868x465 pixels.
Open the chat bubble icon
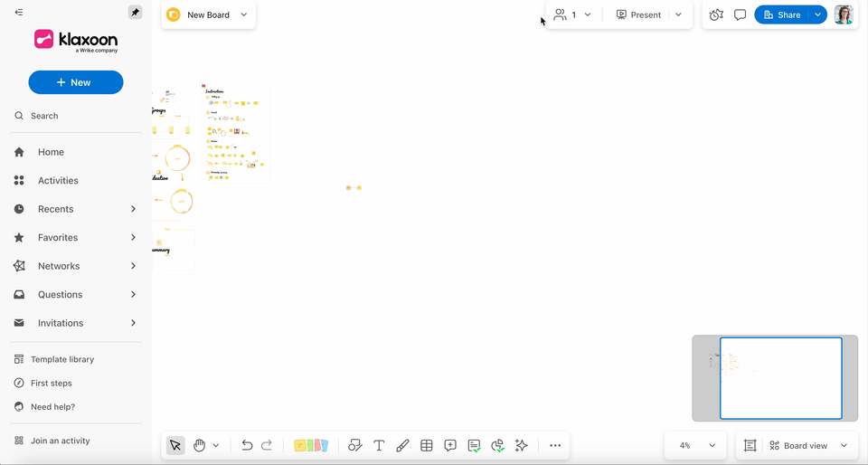pos(741,15)
